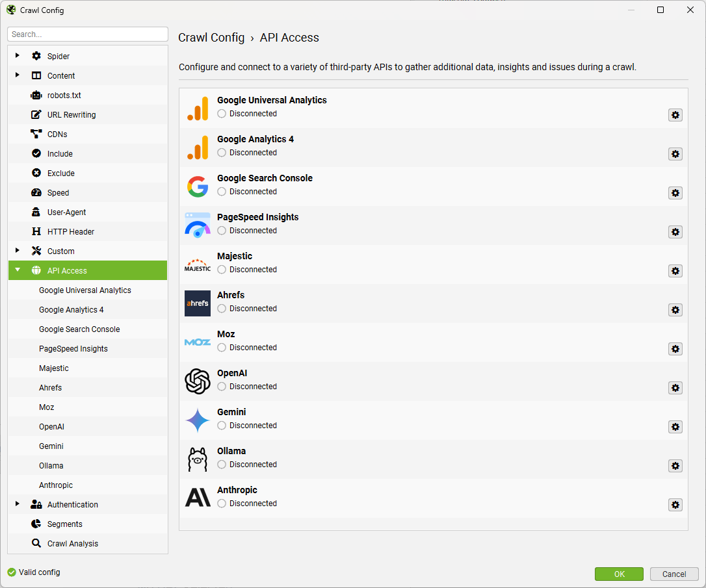Open Segments configuration section
This screenshot has width=706, height=588.
tap(88, 524)
